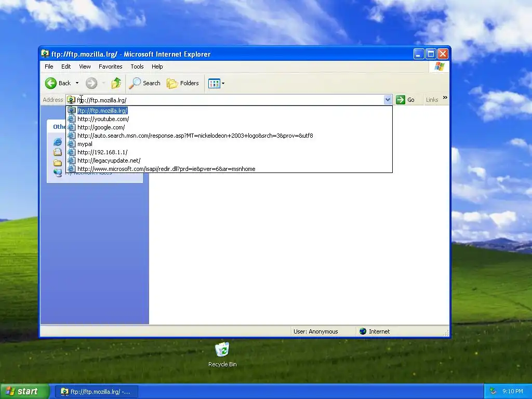
Task: Expand the Views dropdown arrow
Action: click(x=223, y=84)
